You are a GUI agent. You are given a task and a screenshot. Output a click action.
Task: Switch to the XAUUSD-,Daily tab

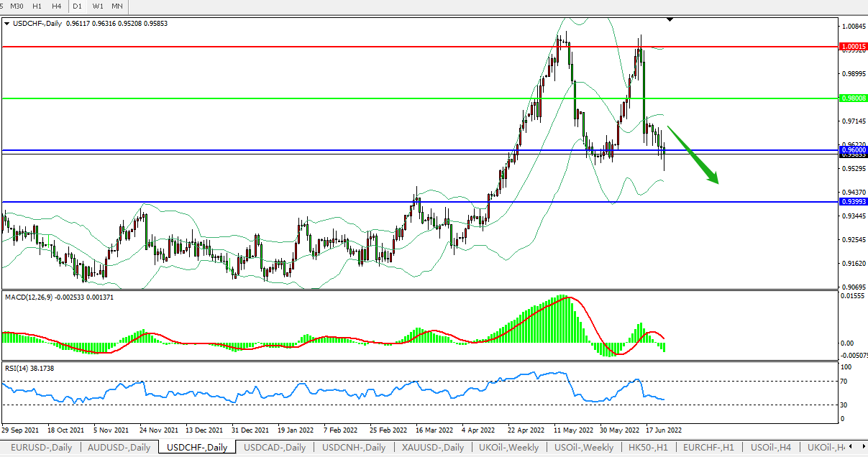point(432,447)
